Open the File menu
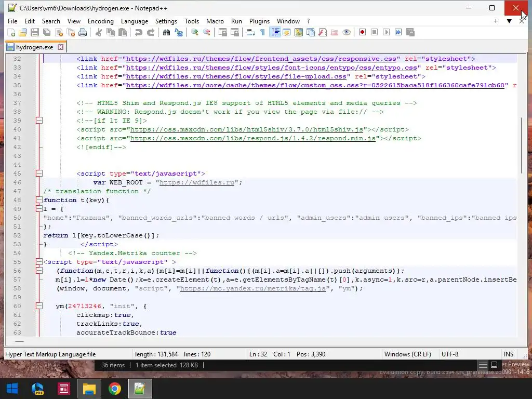The image size is (532, 399). pyautogui.click(x=12, y=21)
